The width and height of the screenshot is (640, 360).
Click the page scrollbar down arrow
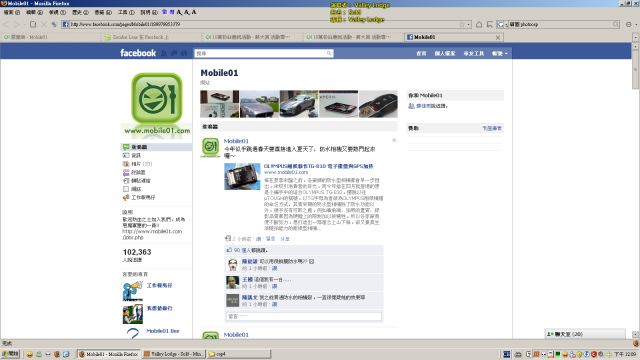pyautogui.click(x=636, y=334)
